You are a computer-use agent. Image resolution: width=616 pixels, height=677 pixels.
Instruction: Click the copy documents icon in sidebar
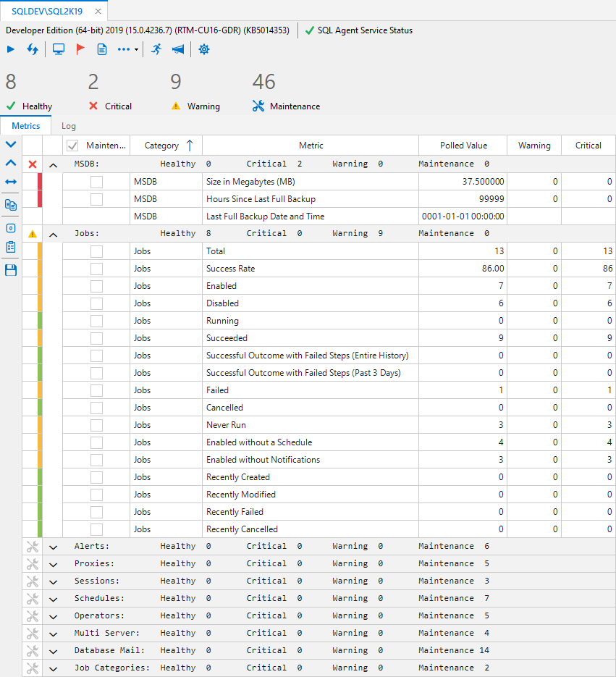point(11,204)
